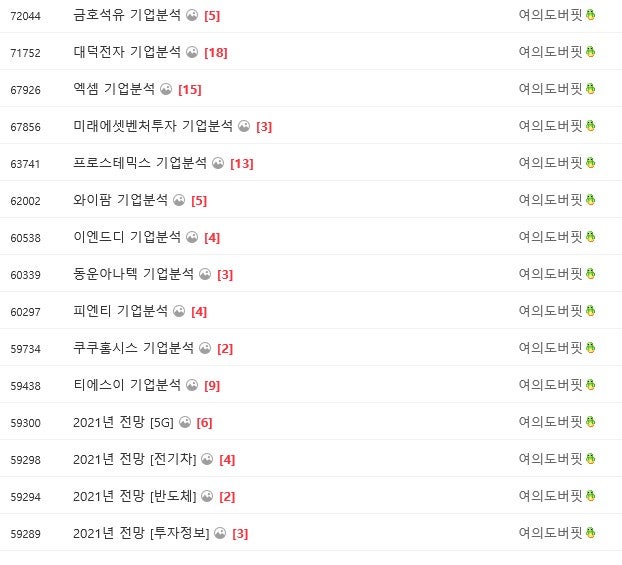
Task: Click image icon next to 2021년 전망 [전기차]
Action: pyautogui.click(x=207, y=459)
